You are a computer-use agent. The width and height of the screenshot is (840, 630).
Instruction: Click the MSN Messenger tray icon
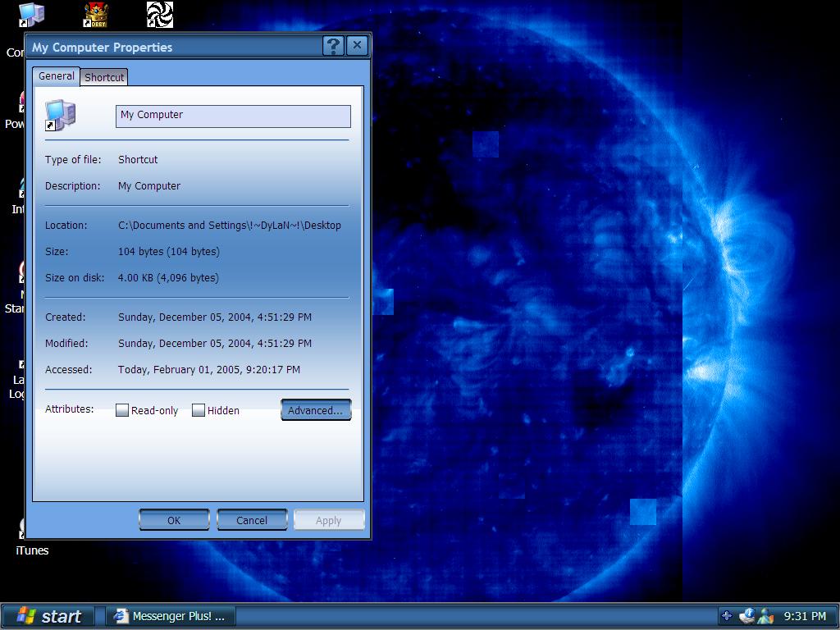(766, 615)
